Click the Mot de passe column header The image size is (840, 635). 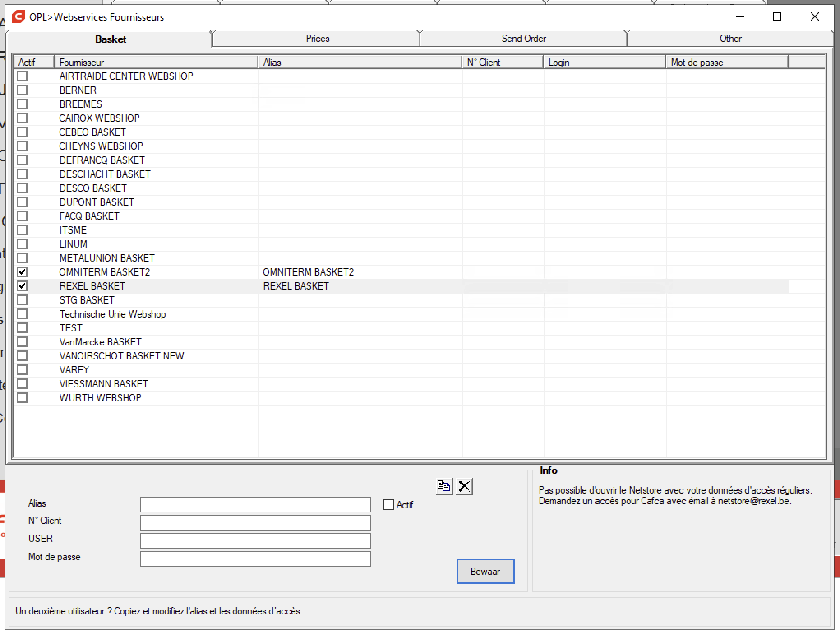coord(727,62)
